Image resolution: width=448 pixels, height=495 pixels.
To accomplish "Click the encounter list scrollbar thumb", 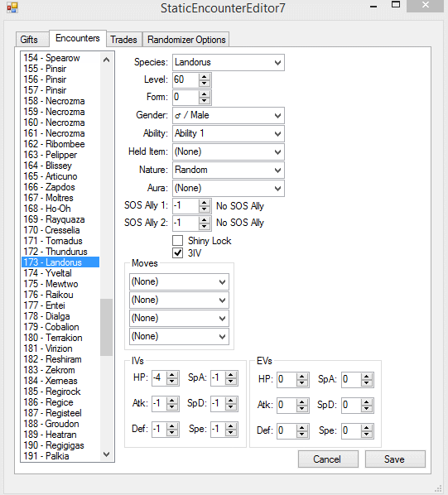I will tap(106, 327).
